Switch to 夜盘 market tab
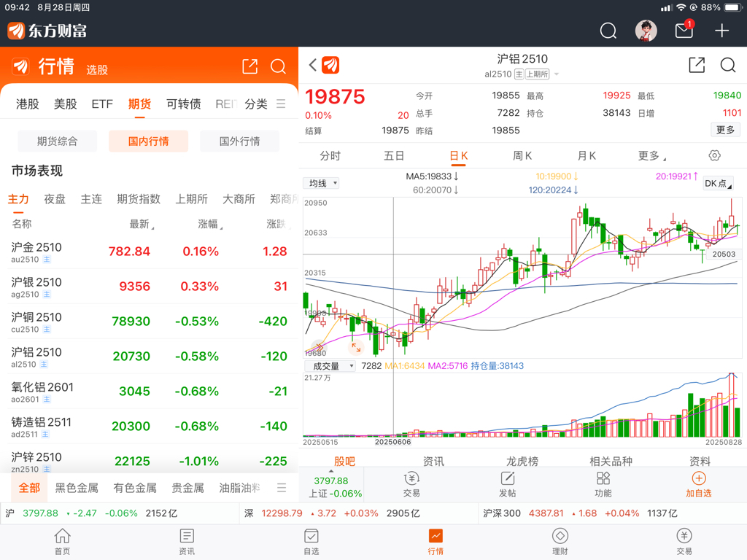This screenshot has height=560, width=747. pos(54,199)
